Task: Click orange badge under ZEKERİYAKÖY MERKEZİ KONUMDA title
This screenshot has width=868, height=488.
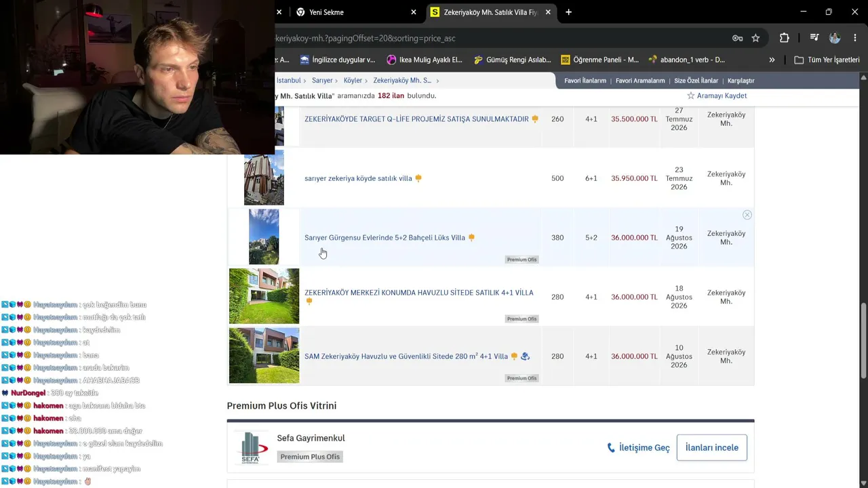Action: tap(309, 301)
